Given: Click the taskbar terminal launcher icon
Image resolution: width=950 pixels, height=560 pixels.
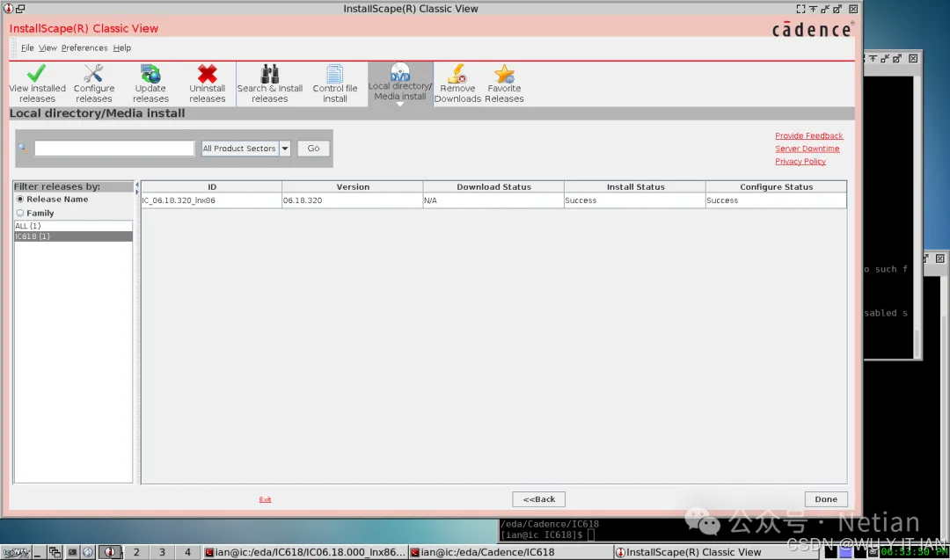Looking at the screenshot, I should tap(72, 552).
